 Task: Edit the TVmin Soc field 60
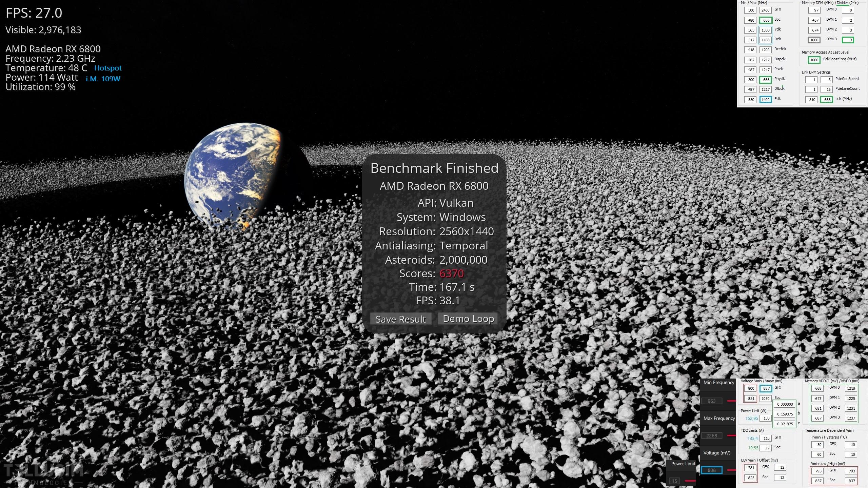point(817,454)
